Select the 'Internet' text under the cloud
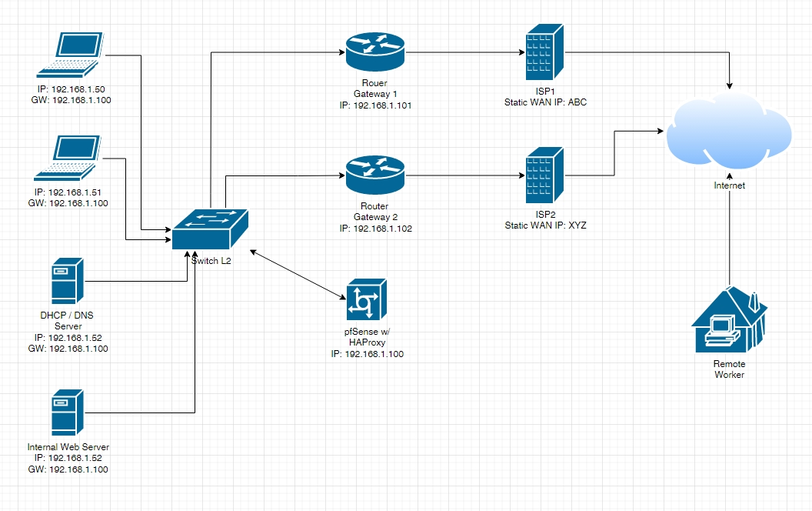 729,185
